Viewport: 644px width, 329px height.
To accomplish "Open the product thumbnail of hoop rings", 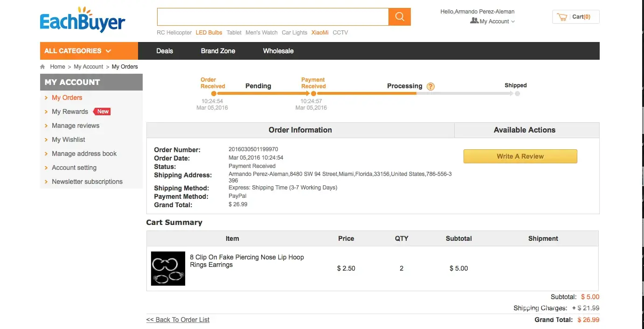I will [168, 269].
